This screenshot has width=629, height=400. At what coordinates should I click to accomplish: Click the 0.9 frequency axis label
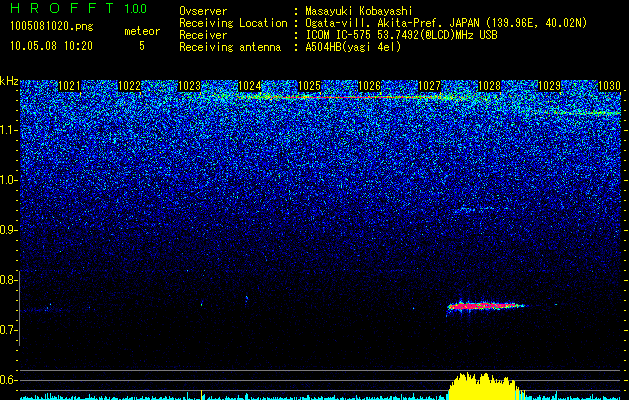pos(8,230)
